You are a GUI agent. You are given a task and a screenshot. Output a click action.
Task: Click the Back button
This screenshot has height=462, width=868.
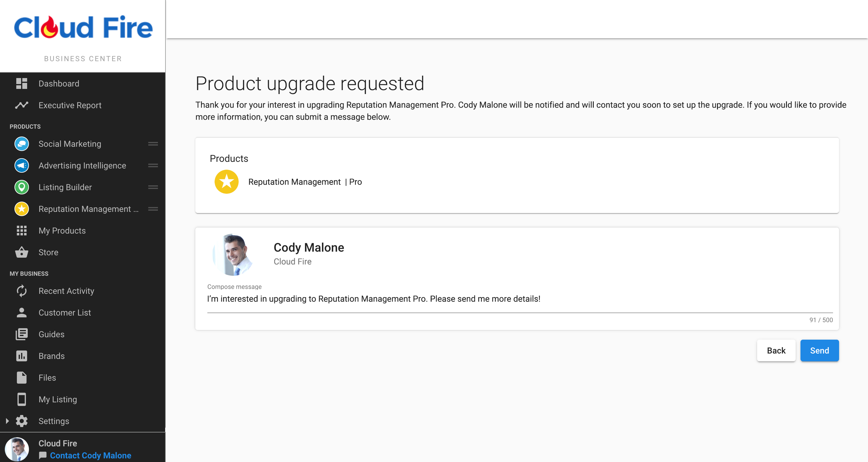(776, 350)
